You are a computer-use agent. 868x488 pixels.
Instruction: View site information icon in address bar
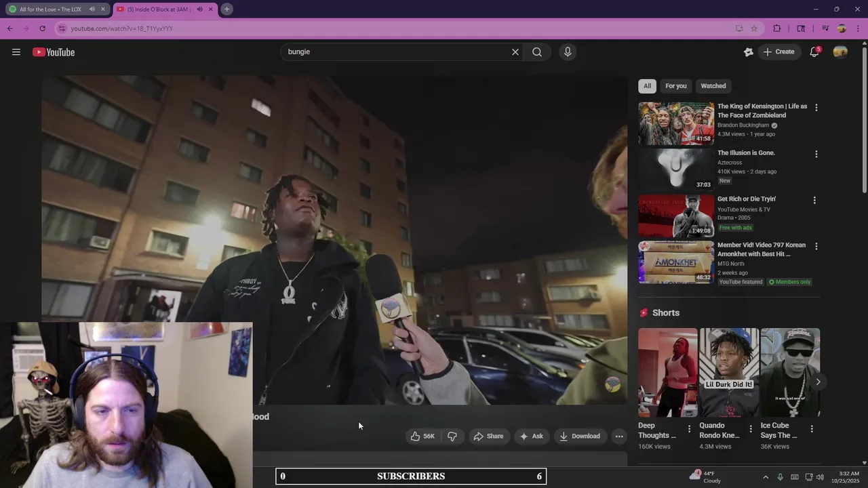point(62,28)
